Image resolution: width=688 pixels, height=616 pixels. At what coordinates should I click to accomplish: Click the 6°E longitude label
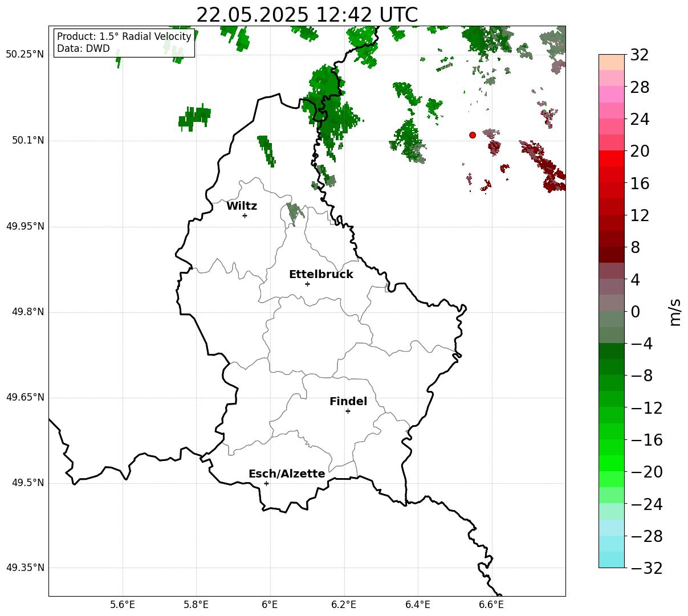point(270,605)
